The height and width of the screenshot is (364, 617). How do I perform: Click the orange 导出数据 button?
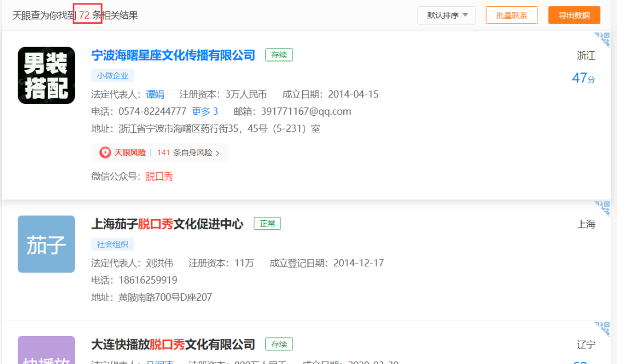(x=574, y=15)
